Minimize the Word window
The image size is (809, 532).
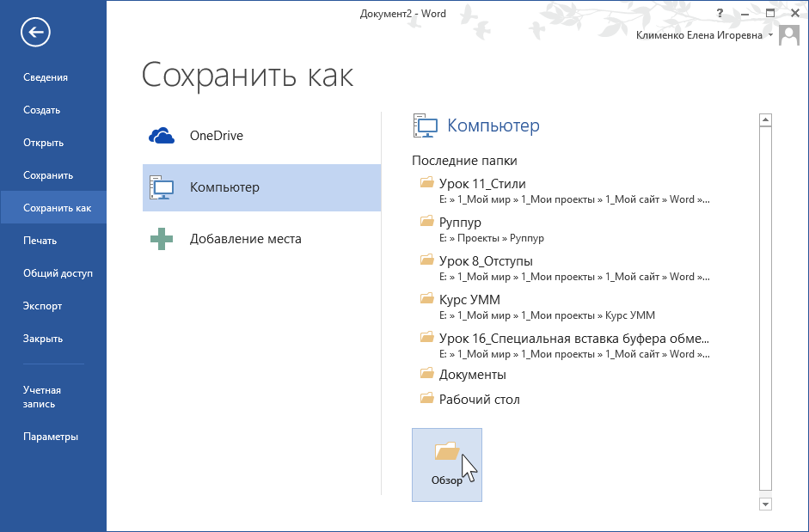(x=745, y=14)
